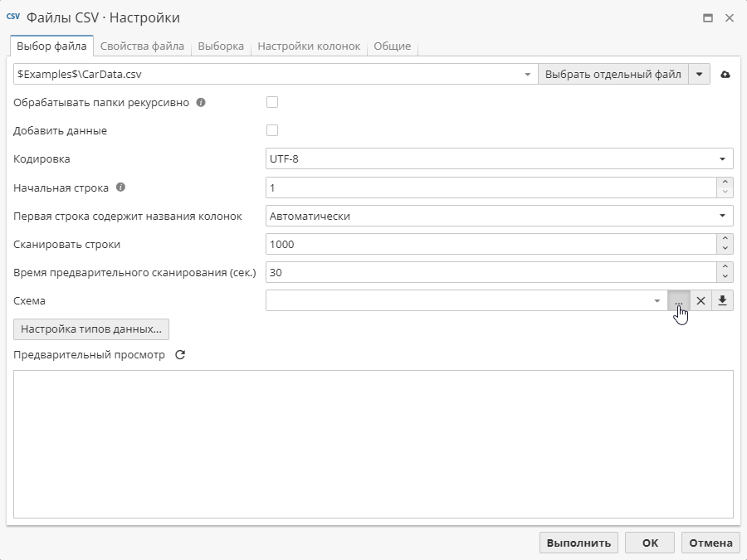The image size is (747, 560).
Task: Toggle the 'Добавить данные' checkbox
Action: pyautogui.click(x=272, y=130)
